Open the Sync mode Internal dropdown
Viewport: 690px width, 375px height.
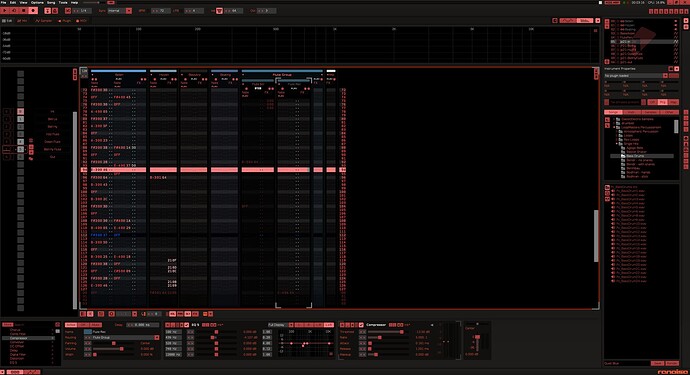pyautogui.click(x=120, y=11)
